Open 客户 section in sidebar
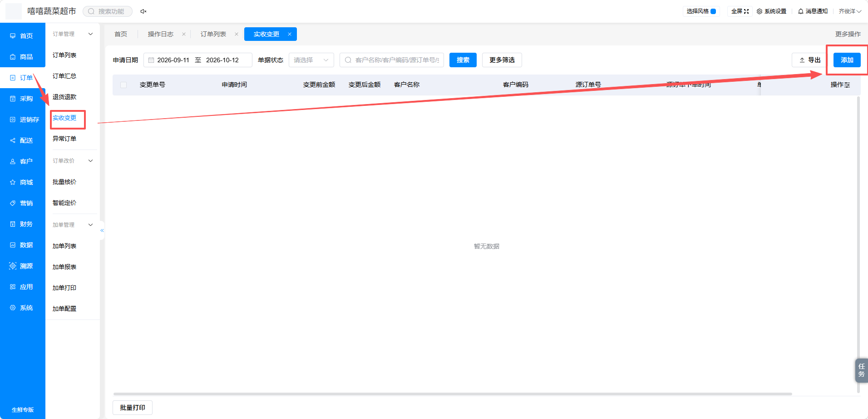The width and height of the screenshot is (868, 419). click(22, 161)
